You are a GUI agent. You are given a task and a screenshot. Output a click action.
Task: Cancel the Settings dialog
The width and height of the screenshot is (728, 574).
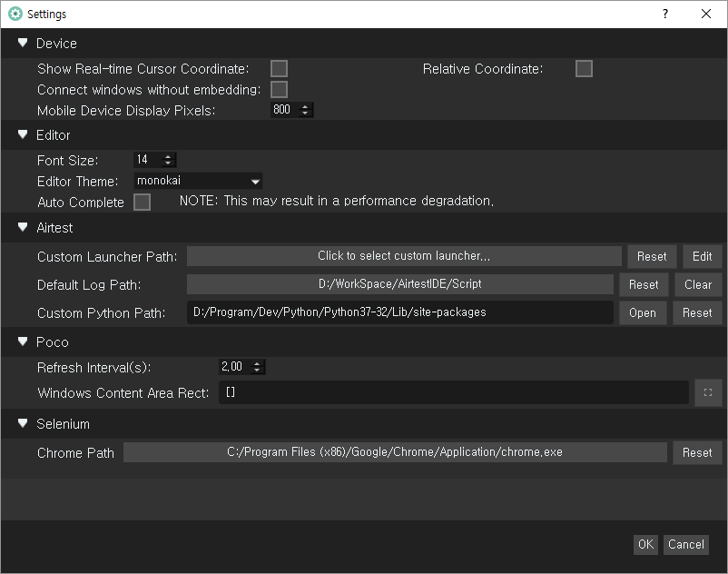click(685, 544)
